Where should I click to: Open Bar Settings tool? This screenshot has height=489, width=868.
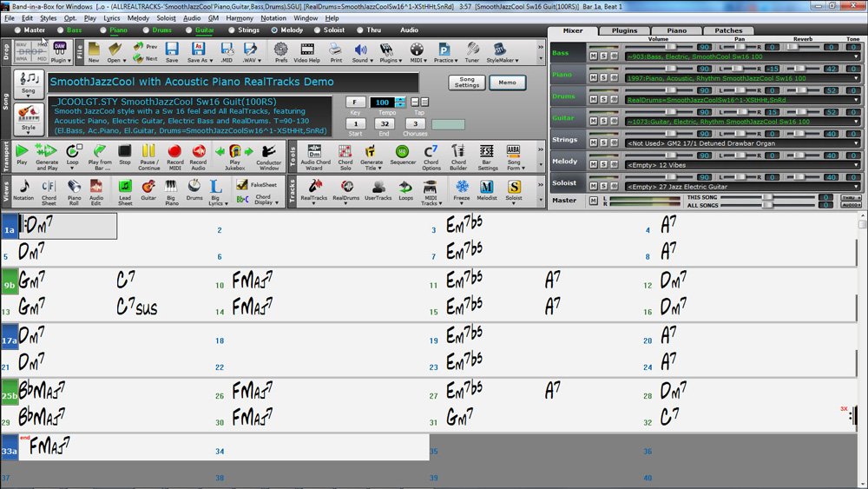click(x=486, y=156)
